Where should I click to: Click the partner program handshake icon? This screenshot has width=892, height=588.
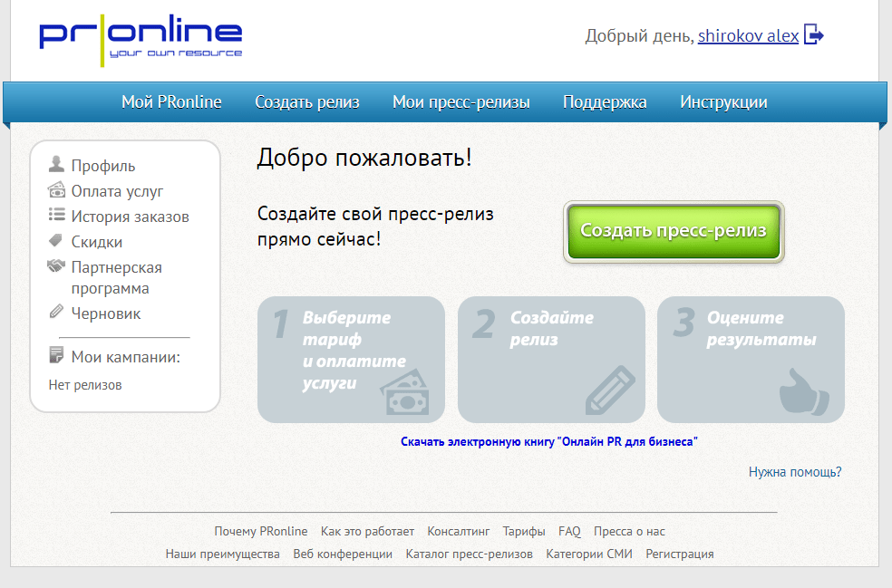(x=56, y=267)
